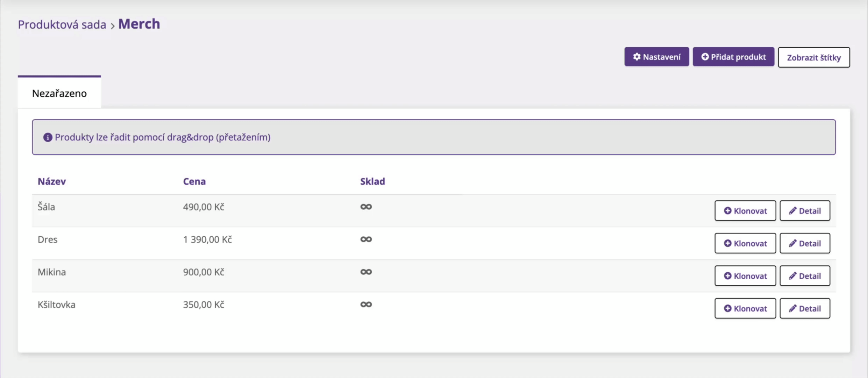Click the Název column header
This screenshot has height=378, width=868.
point(52,181)
